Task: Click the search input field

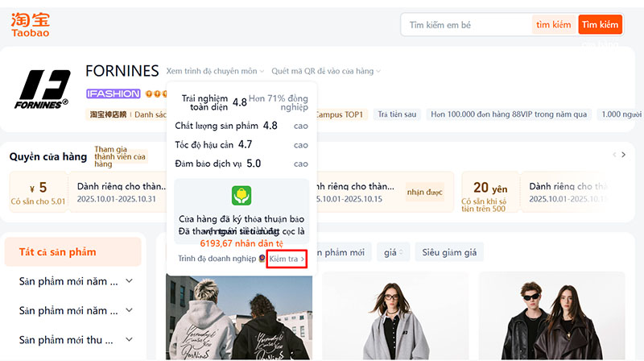Action: pyautogui.click(x=467, y=25)
